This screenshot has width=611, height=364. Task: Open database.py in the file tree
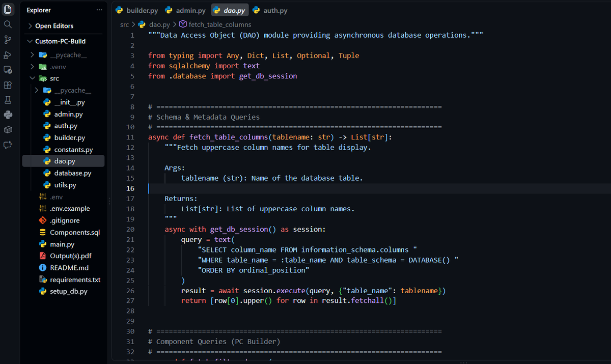point(64,173)
